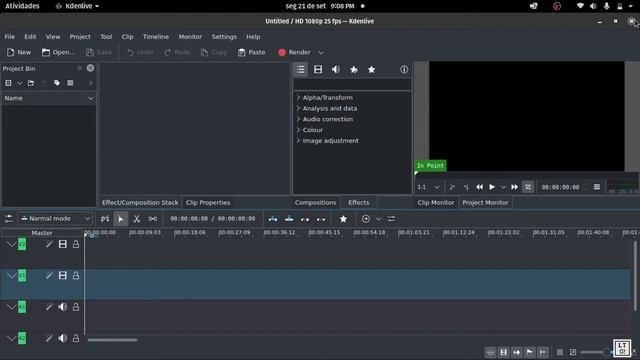
Task: Click the Open project button
Action: tap(58, 52)
